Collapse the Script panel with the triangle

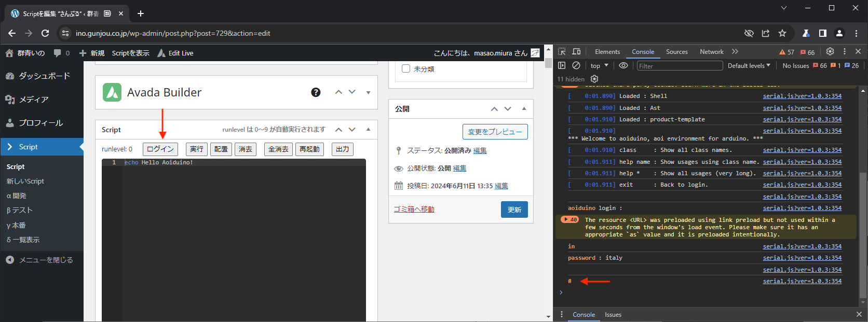coord(369,130)
